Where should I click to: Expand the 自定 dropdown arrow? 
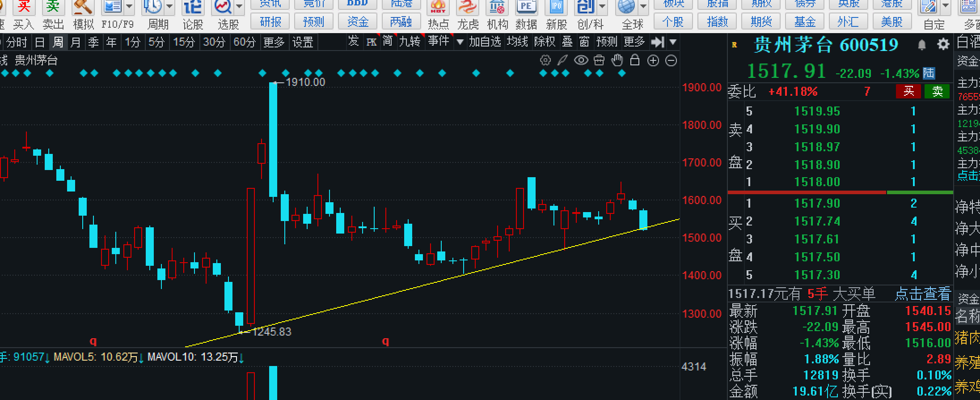945,7
